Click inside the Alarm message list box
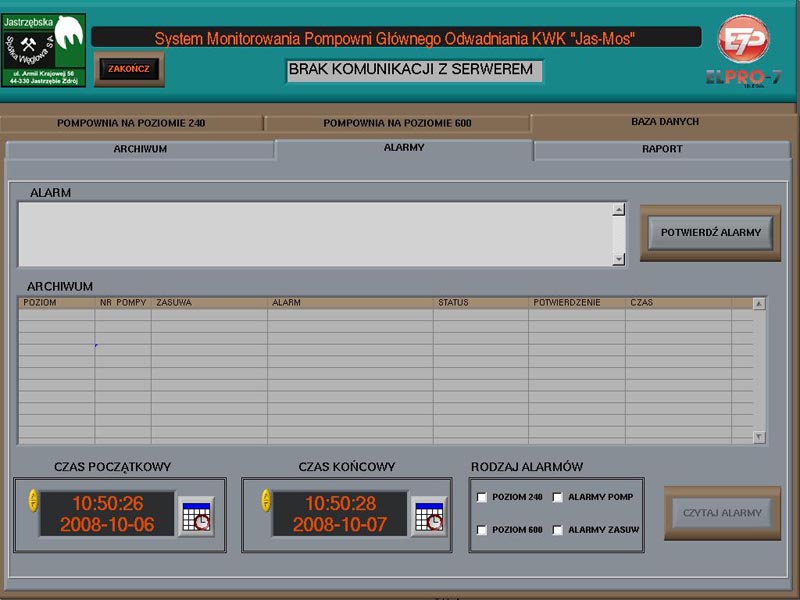The image size is (800, 600). [315, 234]
